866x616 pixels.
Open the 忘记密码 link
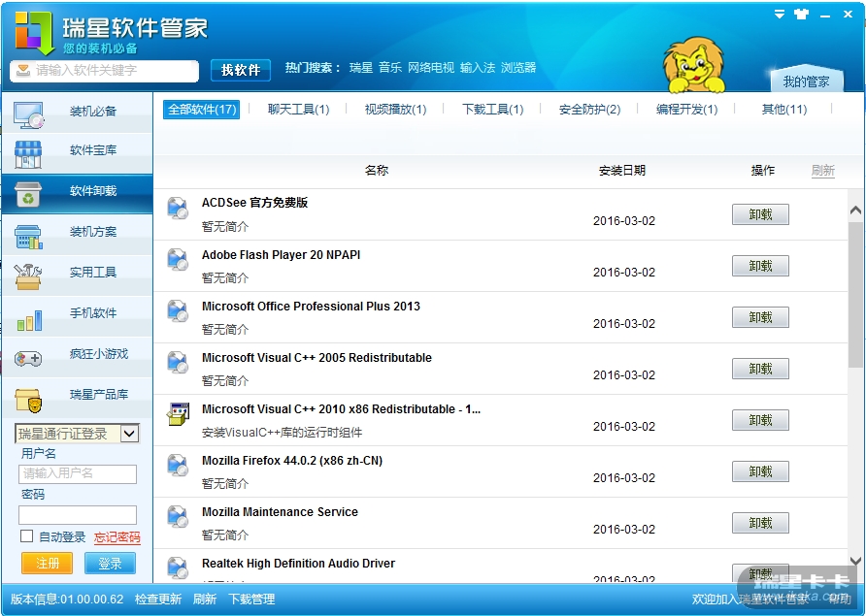pyautogui.click(x=117, y=537)
